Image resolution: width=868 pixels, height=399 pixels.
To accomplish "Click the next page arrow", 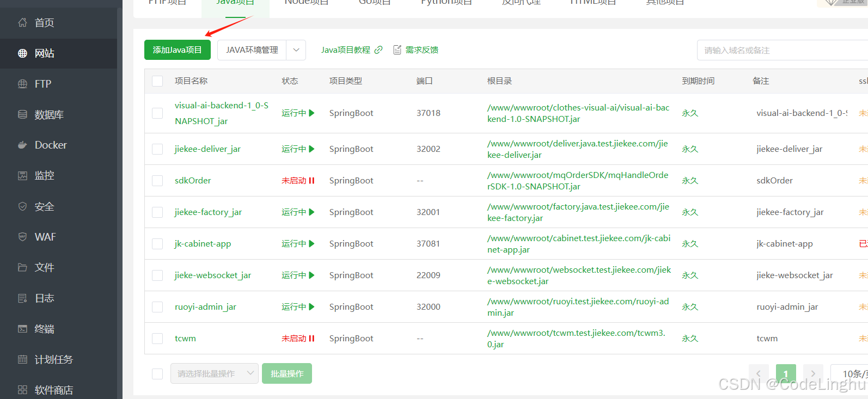I will pos(813,374).
